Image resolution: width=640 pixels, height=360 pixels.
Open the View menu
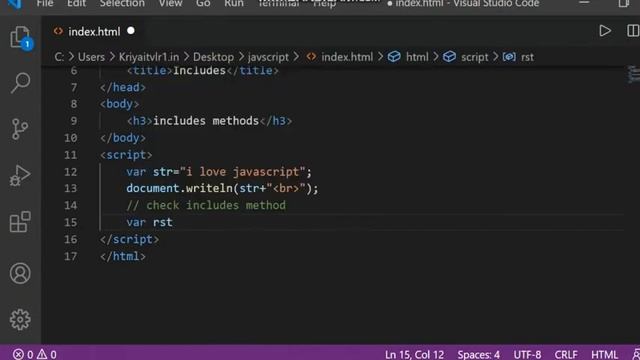(170, 4)
